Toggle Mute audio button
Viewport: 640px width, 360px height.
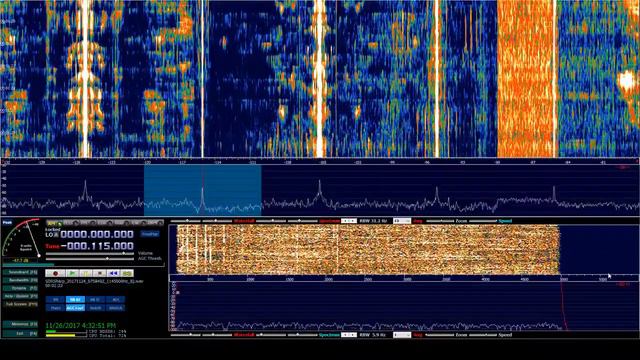coord(56,308)
